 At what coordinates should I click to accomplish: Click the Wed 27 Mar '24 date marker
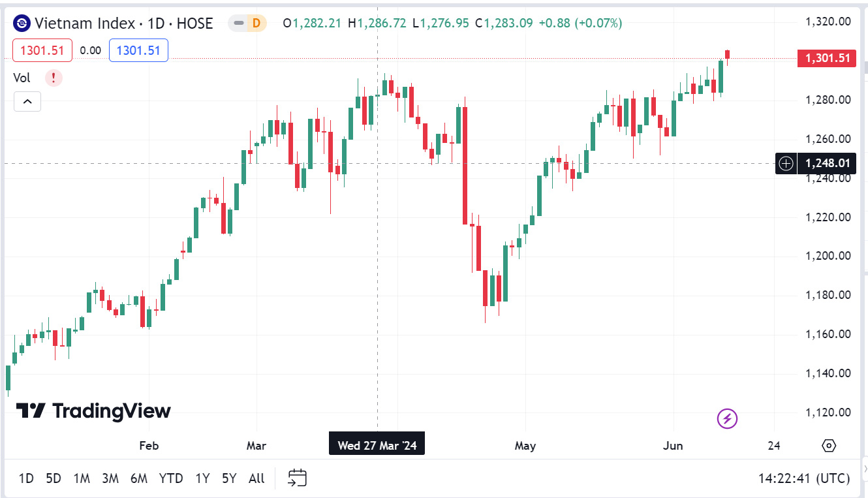pos(377,446)
